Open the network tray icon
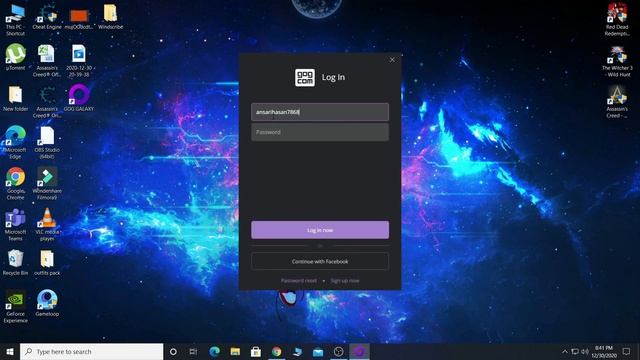The image size is (640, 360). click(x=575, y=351)
